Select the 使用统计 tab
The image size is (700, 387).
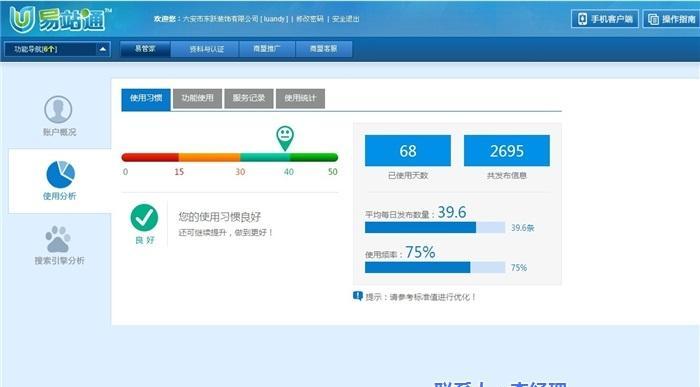tap(300, 98)
